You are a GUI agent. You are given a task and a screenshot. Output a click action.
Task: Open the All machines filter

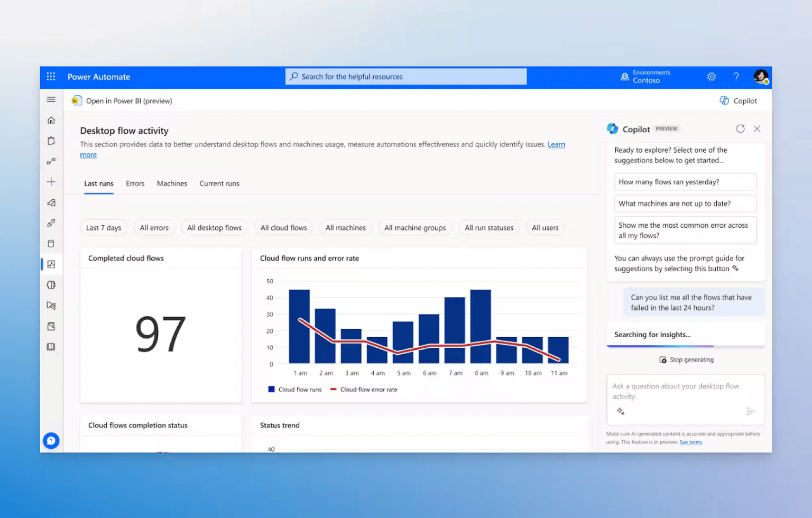(x=345, y=227)
